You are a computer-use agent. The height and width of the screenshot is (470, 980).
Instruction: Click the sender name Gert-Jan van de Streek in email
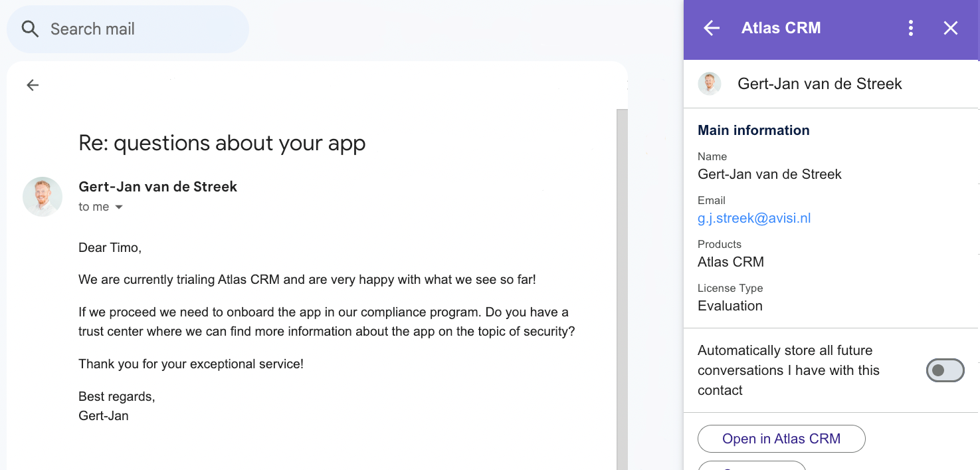coord(157,187)
